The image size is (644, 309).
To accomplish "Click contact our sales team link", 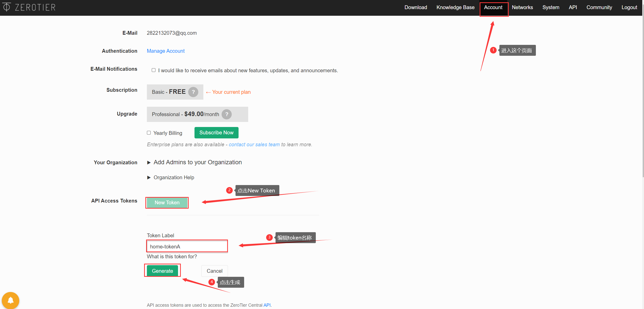I will pyautogui.click(x=254, y=144).
